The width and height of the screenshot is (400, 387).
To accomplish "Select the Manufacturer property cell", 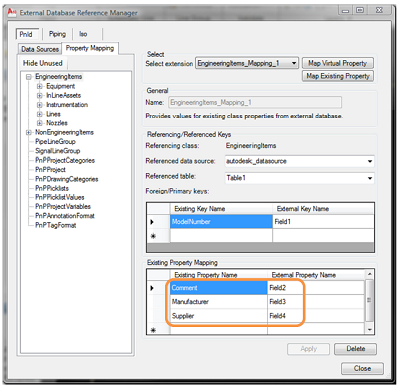I will click(218, 302).
